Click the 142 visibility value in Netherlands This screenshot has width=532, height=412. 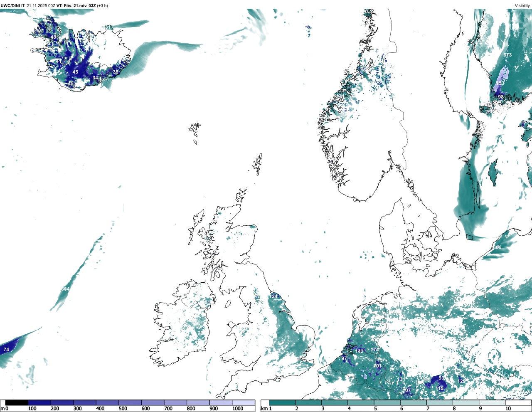(360, 351)
